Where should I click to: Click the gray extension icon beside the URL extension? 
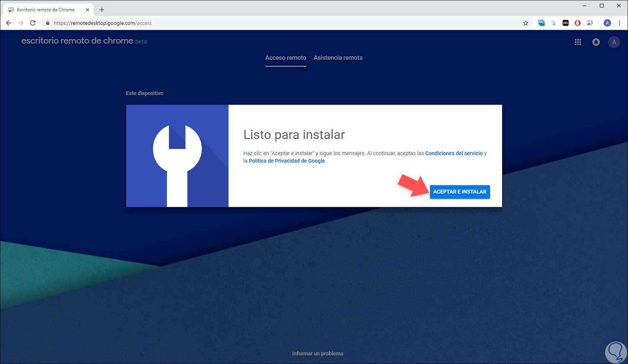click(553, 23)
